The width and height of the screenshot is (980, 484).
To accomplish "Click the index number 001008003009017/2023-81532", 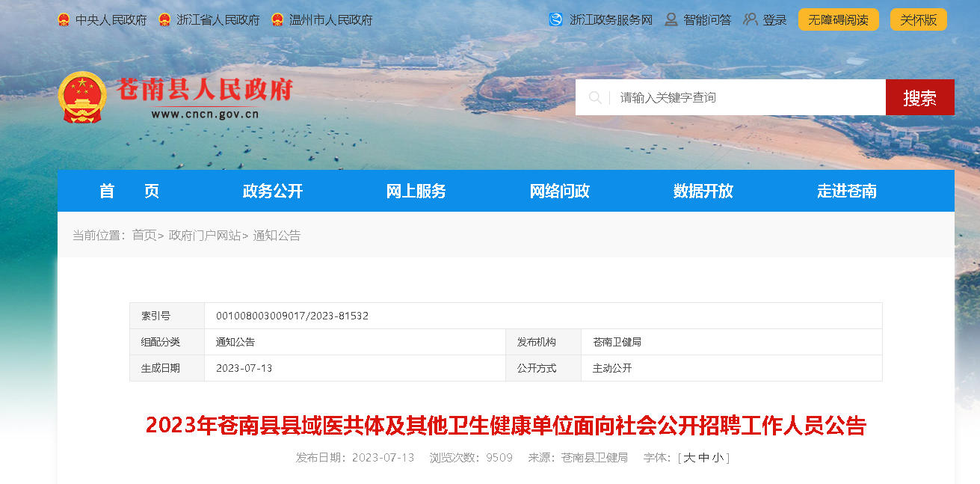I will pos(292,316).
